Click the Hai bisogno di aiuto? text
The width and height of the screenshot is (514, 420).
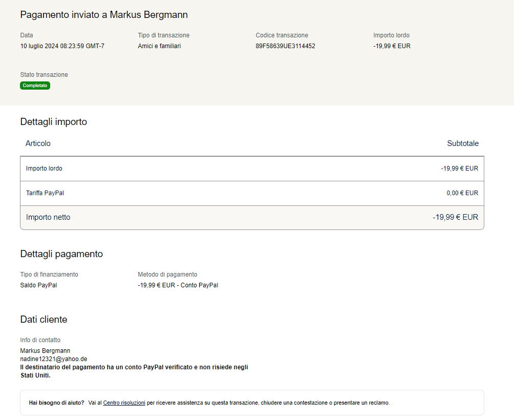tap(56, 403)
